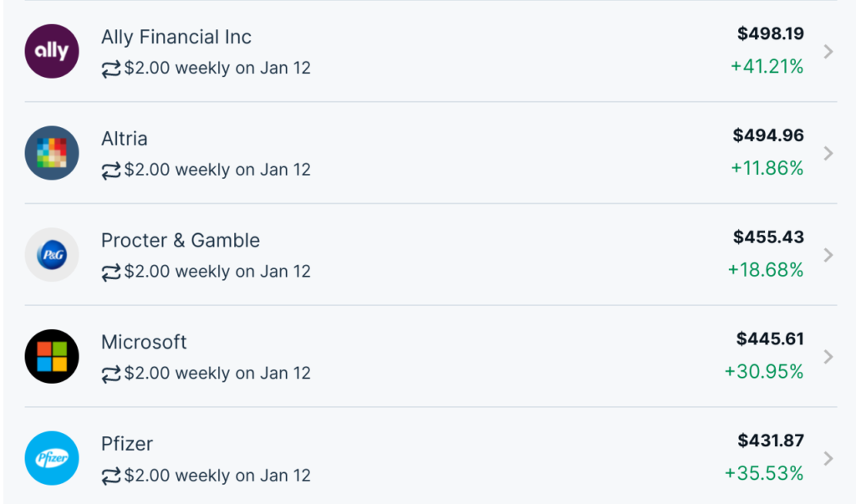Click the Procter & Gamble logo

click(52, 255)
